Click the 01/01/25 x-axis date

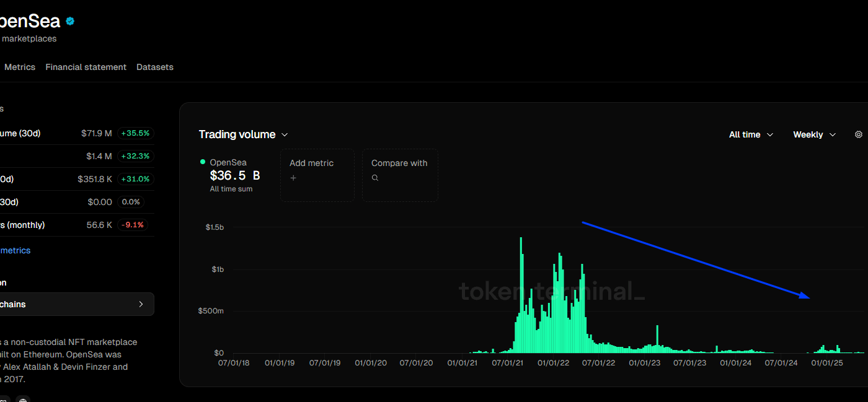828,363
